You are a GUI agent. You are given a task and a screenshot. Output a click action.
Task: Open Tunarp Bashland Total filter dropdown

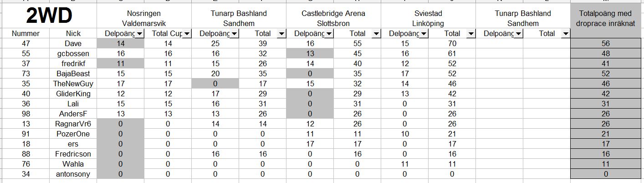pyautogui.click(x=282, y=34)
